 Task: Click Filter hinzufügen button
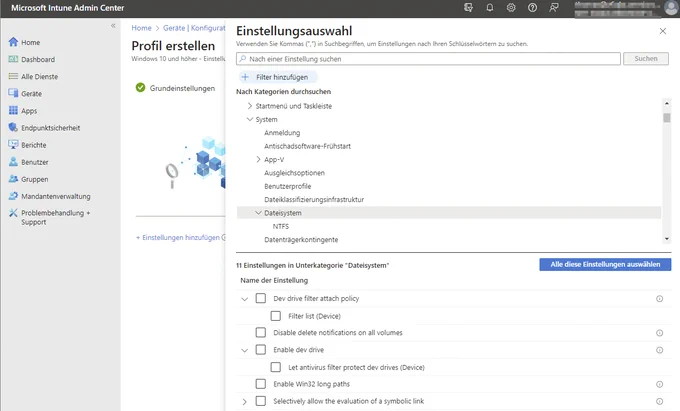(x=278, y=77)
